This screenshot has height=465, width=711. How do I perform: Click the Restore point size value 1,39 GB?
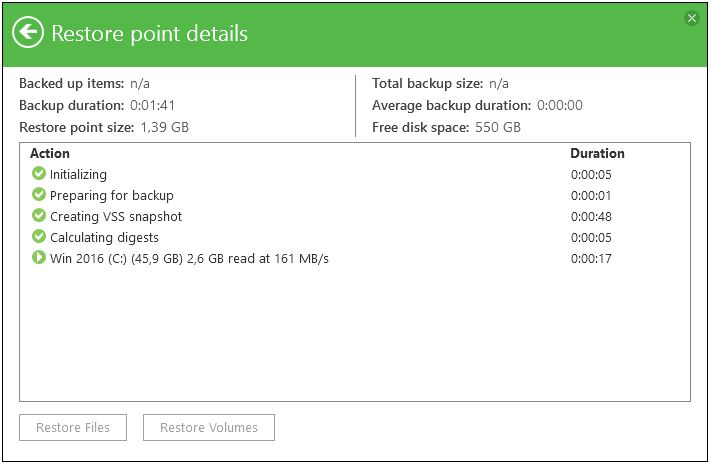tap(164, 127)
